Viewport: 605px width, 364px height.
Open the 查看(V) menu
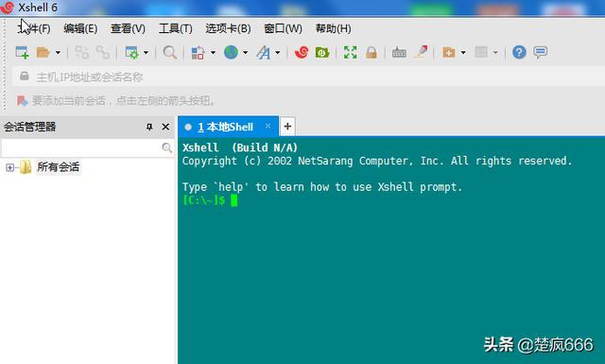128,28
